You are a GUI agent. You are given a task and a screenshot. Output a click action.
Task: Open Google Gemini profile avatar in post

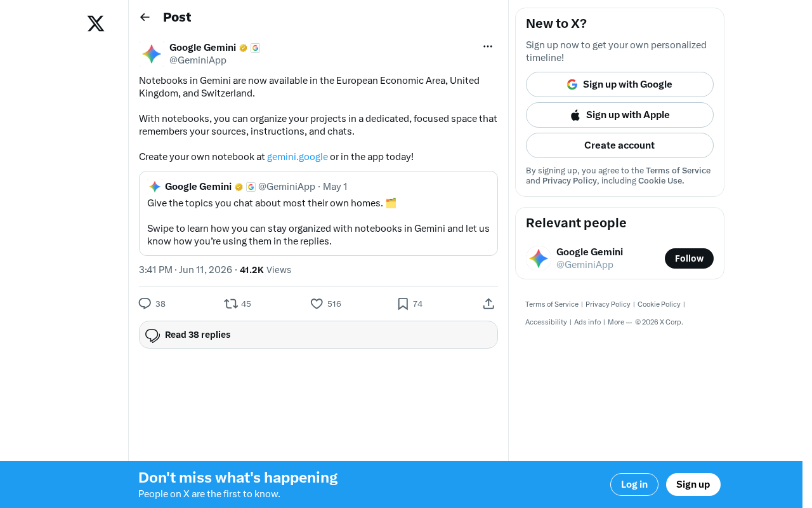[152, 54]
